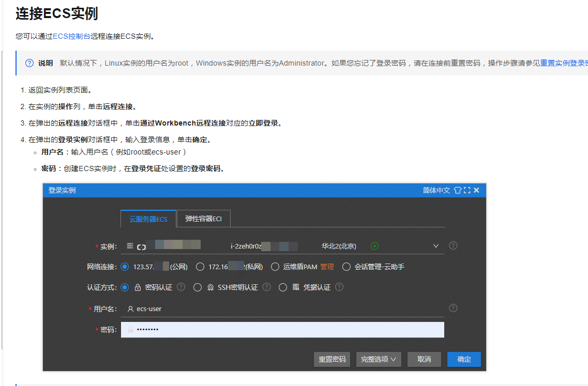This screenshot has width=588, height=386.
Task: Expand the 实例 dropdown arrow
Action: [436, 246]
